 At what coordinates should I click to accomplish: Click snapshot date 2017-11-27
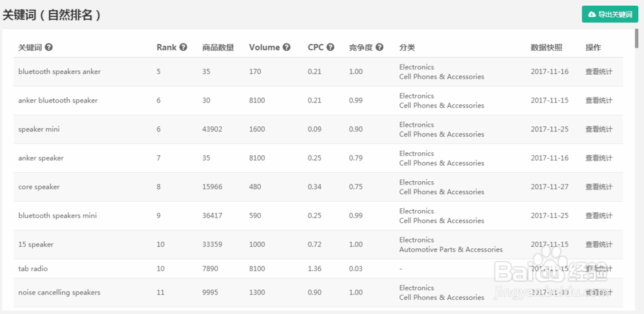pos(549,186)
